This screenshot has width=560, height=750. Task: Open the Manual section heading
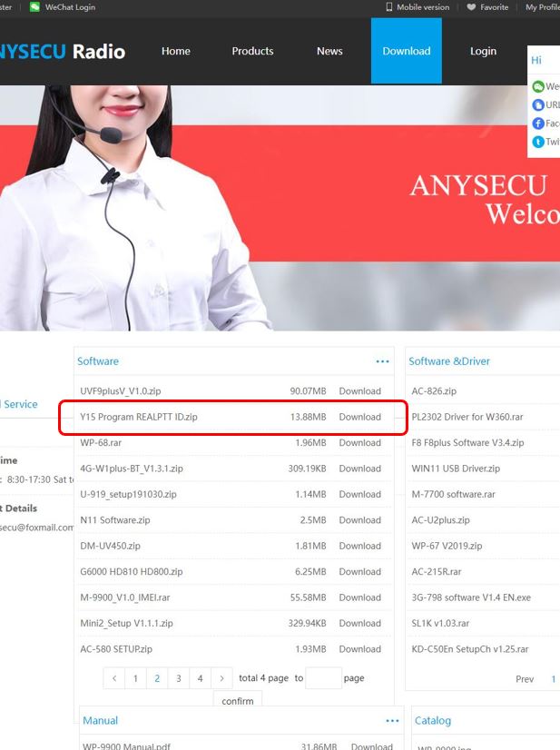pos(100,721)
